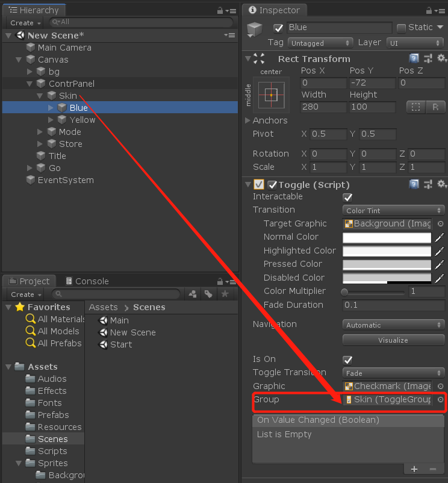Open Rect Transform preset settings icon
The height and width of the screenshot is (483, 448).
(428, 58)
